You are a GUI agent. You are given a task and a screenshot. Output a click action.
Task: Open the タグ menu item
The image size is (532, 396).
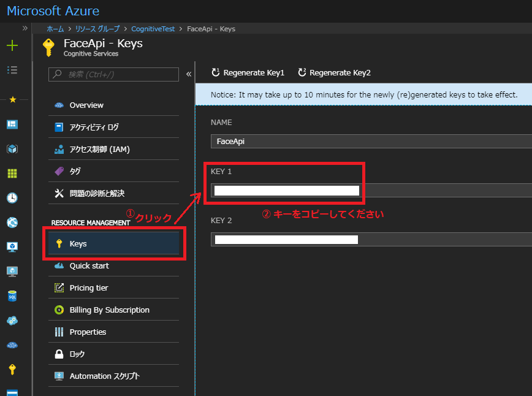(113, 172)
